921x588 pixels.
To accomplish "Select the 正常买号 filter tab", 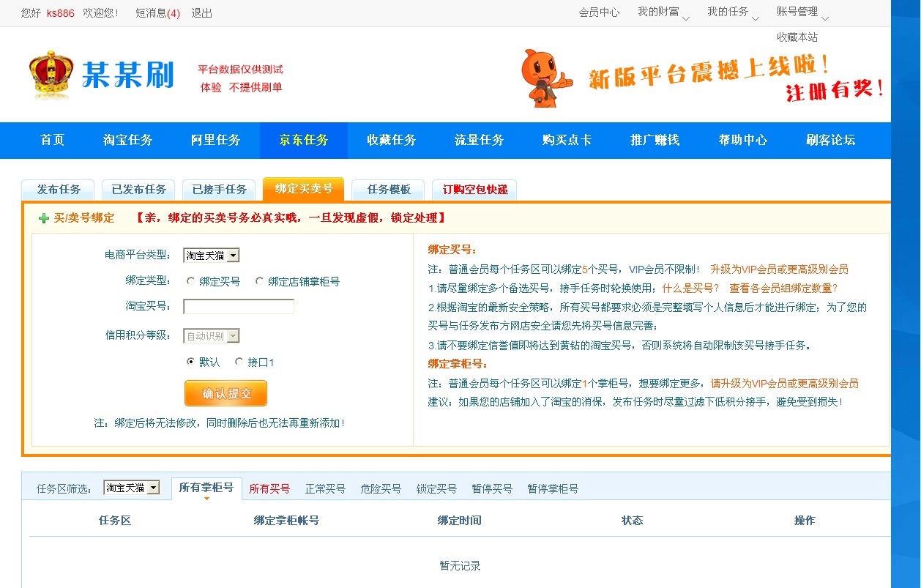I will click(325, 489).
